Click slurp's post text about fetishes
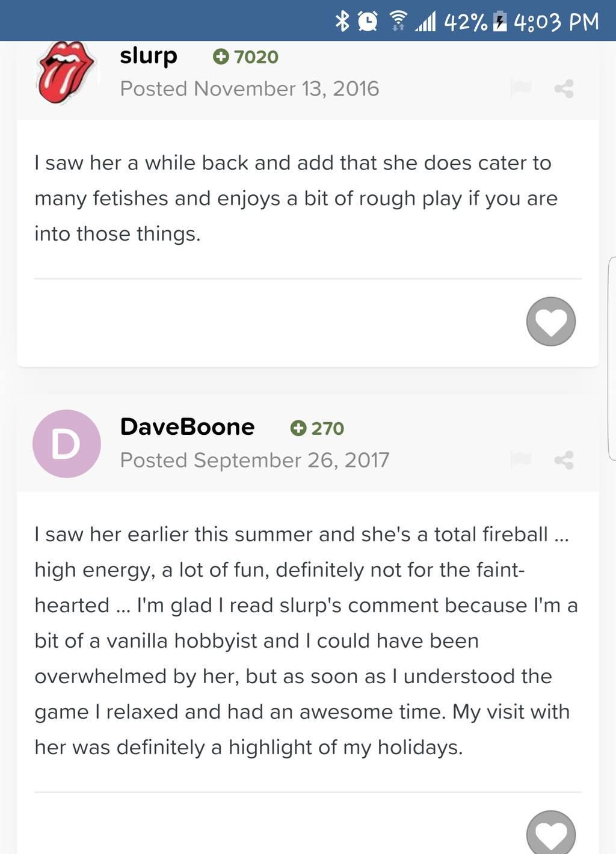The image size is (616, 854). tap(295, 198)
